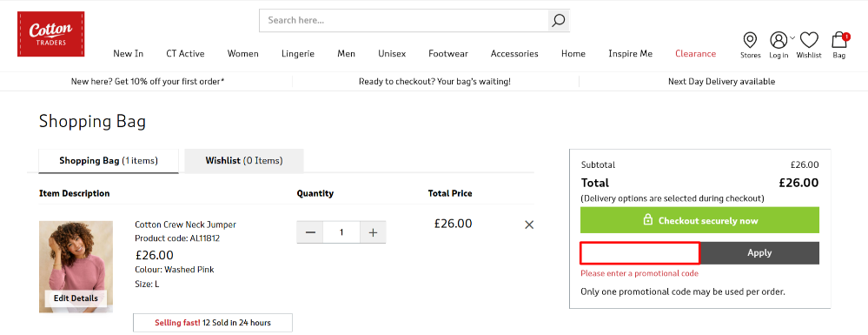Image resolution: width=868 pixels, height=335 pixels.
Task: Open the Footwear menu
Action: [x=448, y=54]
